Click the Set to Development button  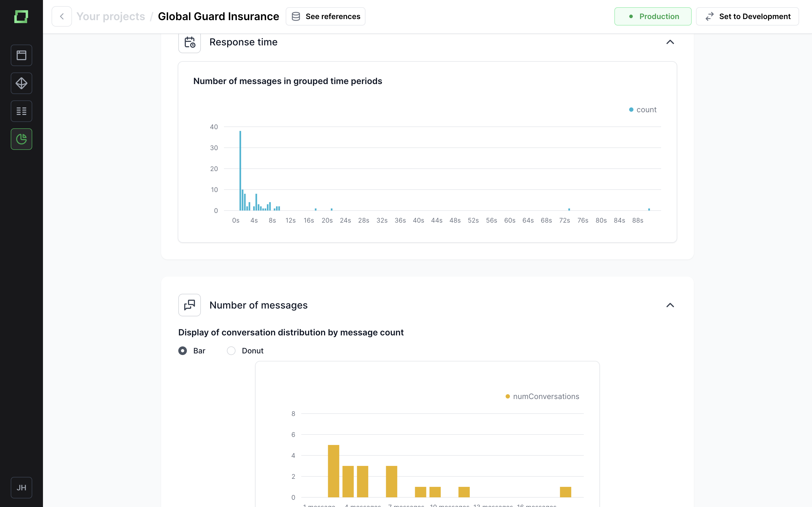[x=747, y=16]
